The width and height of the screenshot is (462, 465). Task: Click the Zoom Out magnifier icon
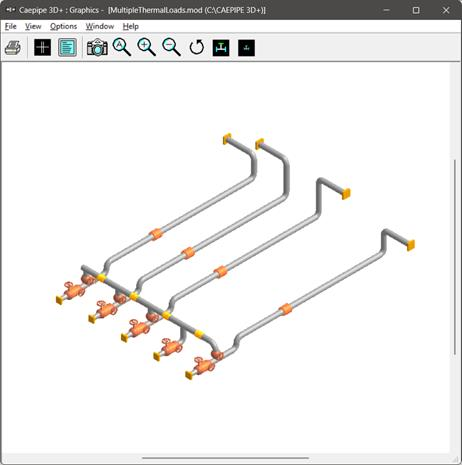pos(172,47)
